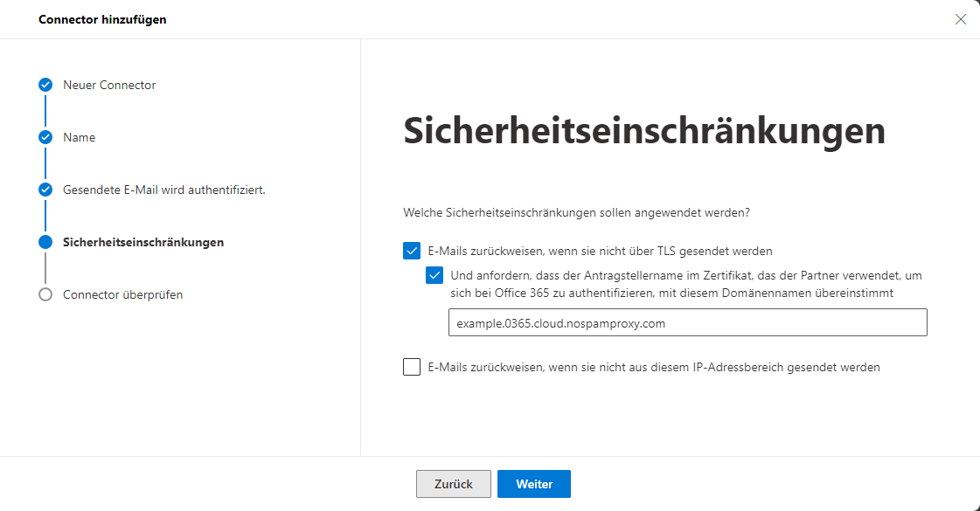Click the Neuer Connector step checkmark icon
Image resolution: width=980 pixels, height=511 pixels.
(x=45, y=85)
